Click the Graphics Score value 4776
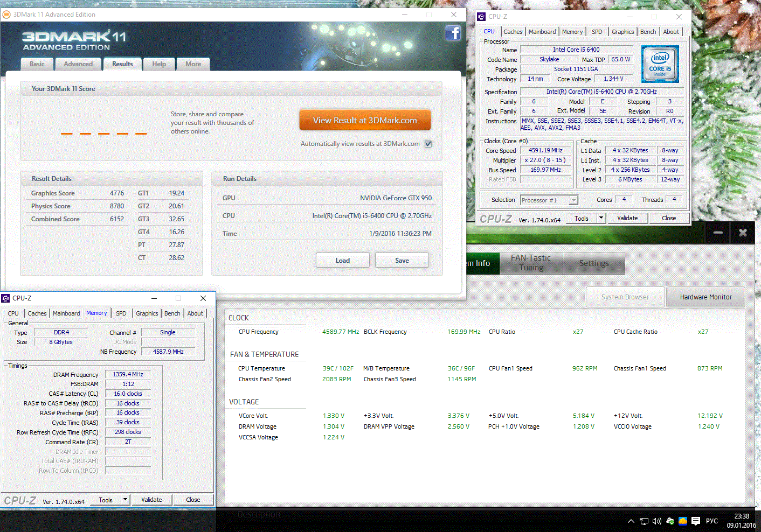Image resolution: width=761 pixels, height=532 pixels. tap(117, 193)
